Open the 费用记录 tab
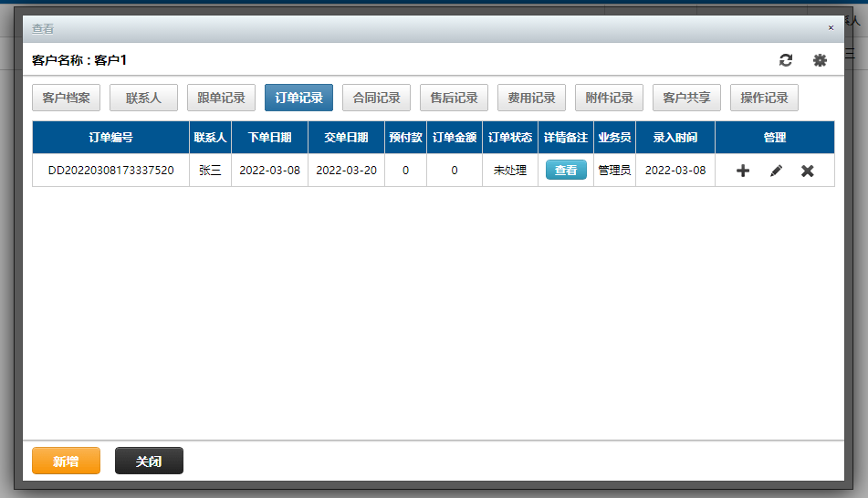The width and height of the screenshot is (868, 498). 531,98
